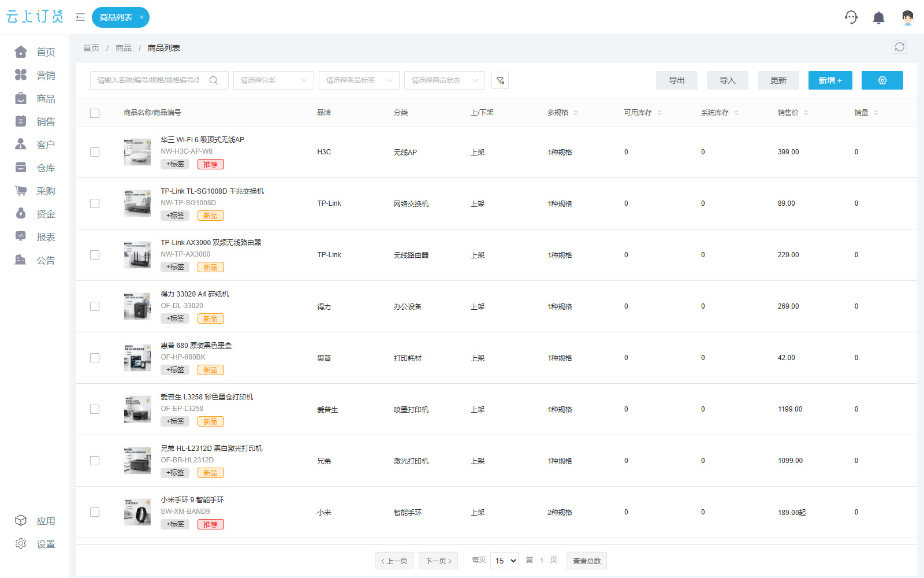The image size is (924, 578).
Task: Open the per-page count selector showing 15
Action: 505,561
